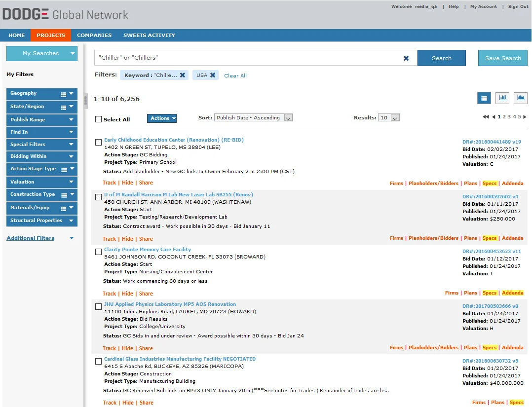This screenshot has width=532, height=407.
Task: Open Additional Filters link
Action: (x=31, y=238)
